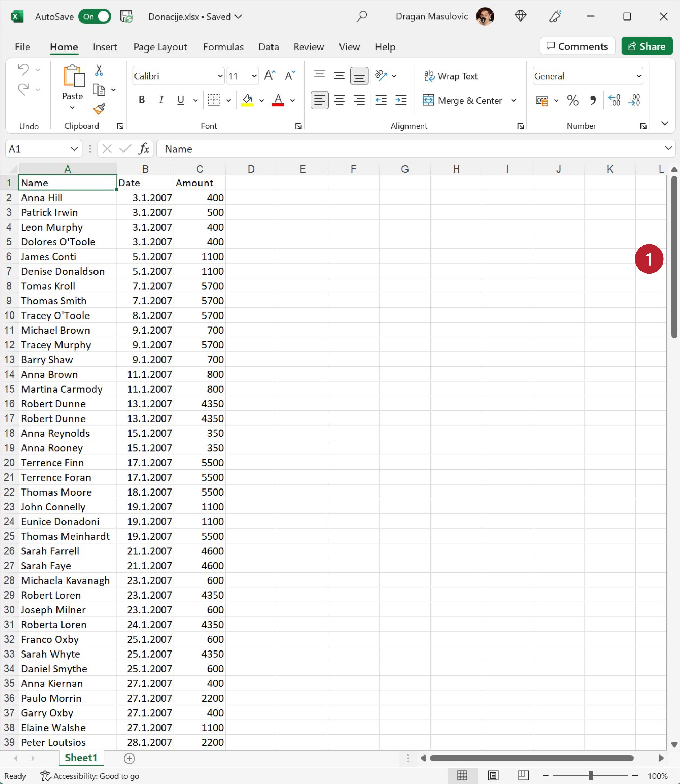Click the green Share button

pyautogui.click(x=647, y=46)
